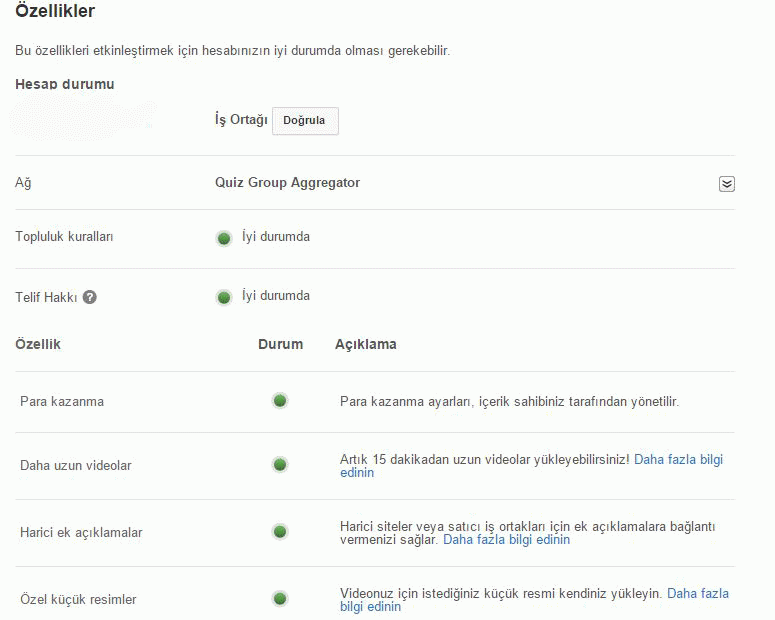Click the Özel küçük resimler feature label

[78, 599]
